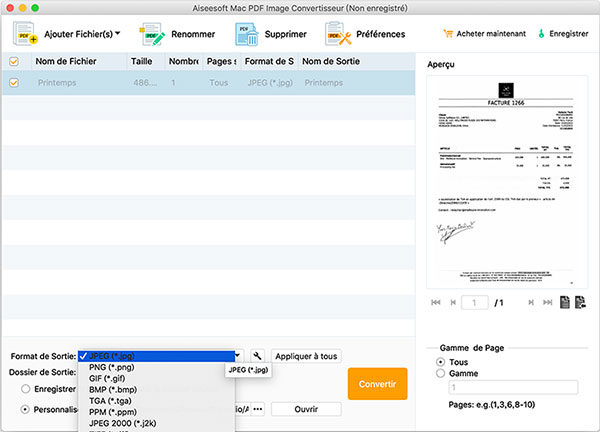Select the Gamme page range radio button
The height and width of the screenshot is (432, 600).
pyautogui.click(x=441, y=373)
